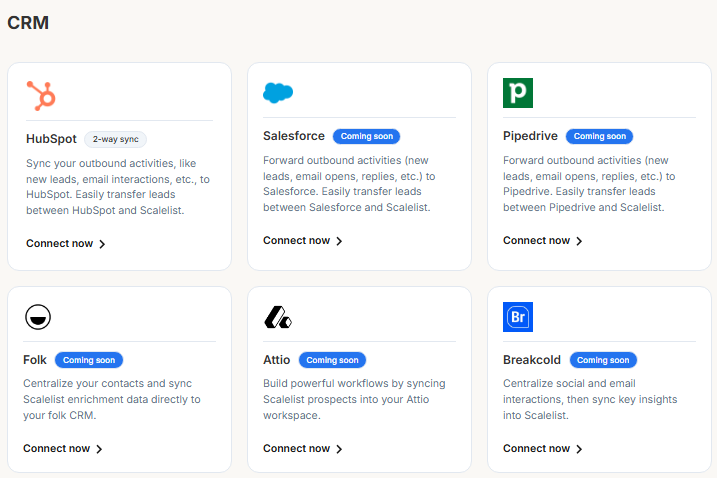Screen dimensions: 717x478
Task: Click the blue Breakcold Br logo
Action: pos(518,317)
